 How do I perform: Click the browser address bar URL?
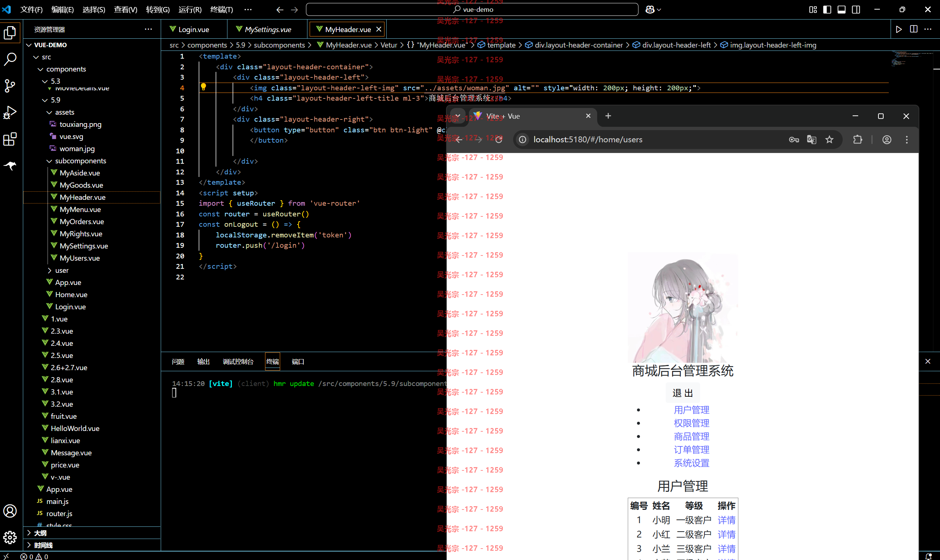click(x=588, y=140)
